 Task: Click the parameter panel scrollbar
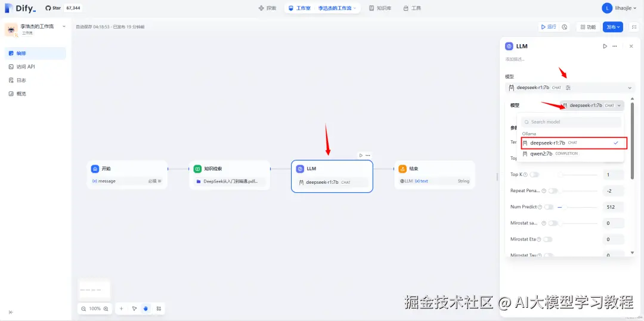(x=632, y=141)
